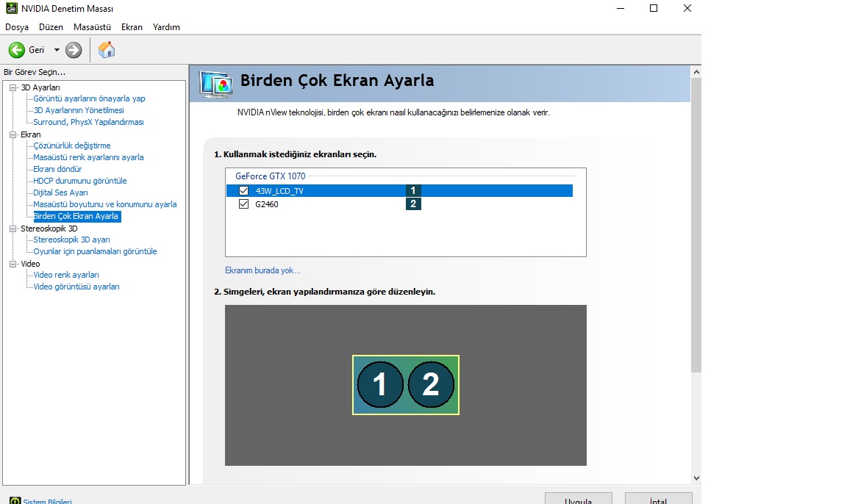847x504 pixels.
Task: Open the Geri history dropdown arrow
Action: point(56,50)
